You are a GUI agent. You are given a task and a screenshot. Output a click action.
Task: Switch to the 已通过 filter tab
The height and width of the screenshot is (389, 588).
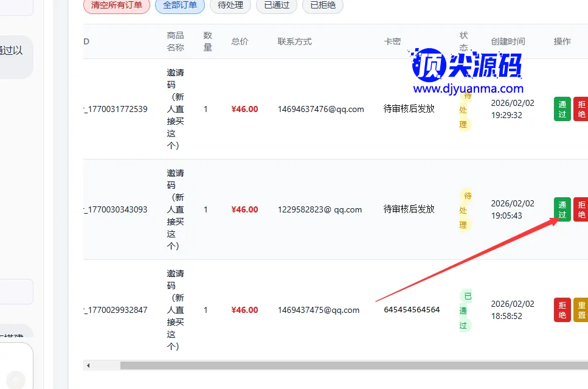point(277,5)
